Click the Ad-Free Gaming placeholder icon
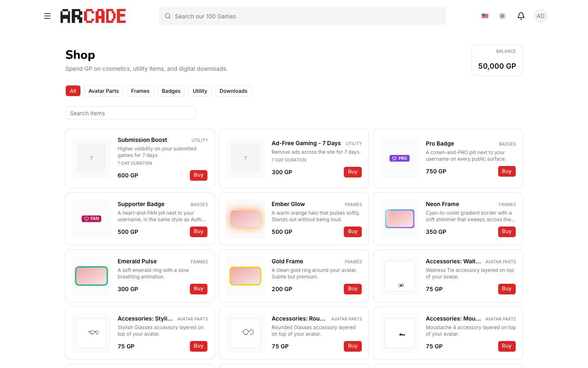Image resolution: width=588 pixels, height=368 pixels. click(x=245, y=158)
